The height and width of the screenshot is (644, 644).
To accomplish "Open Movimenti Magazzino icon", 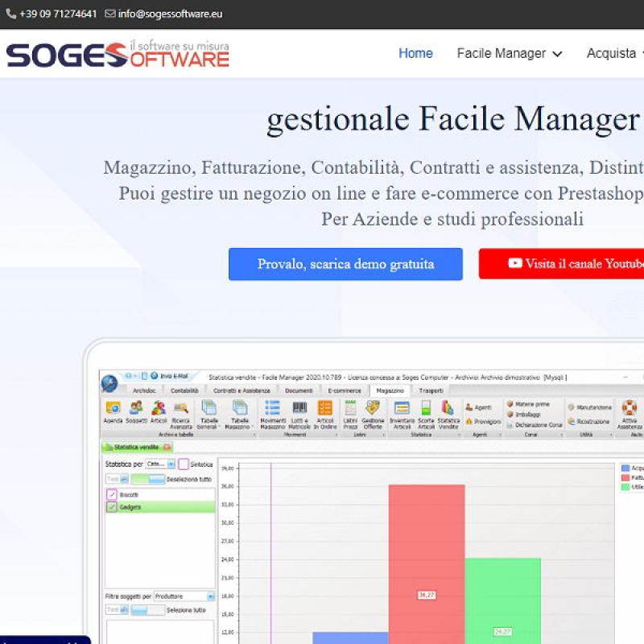I will point(273,408).
